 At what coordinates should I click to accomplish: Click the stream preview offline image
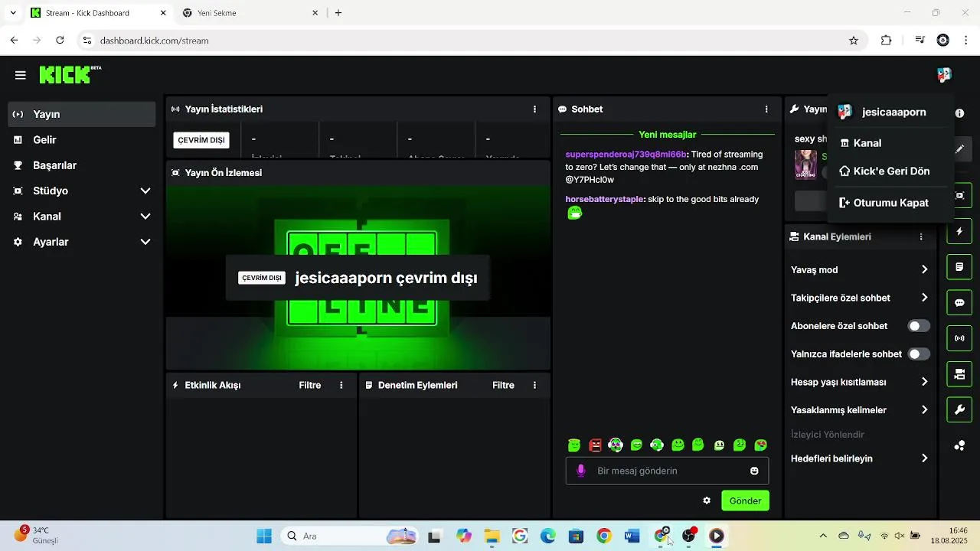pos(358,278)
